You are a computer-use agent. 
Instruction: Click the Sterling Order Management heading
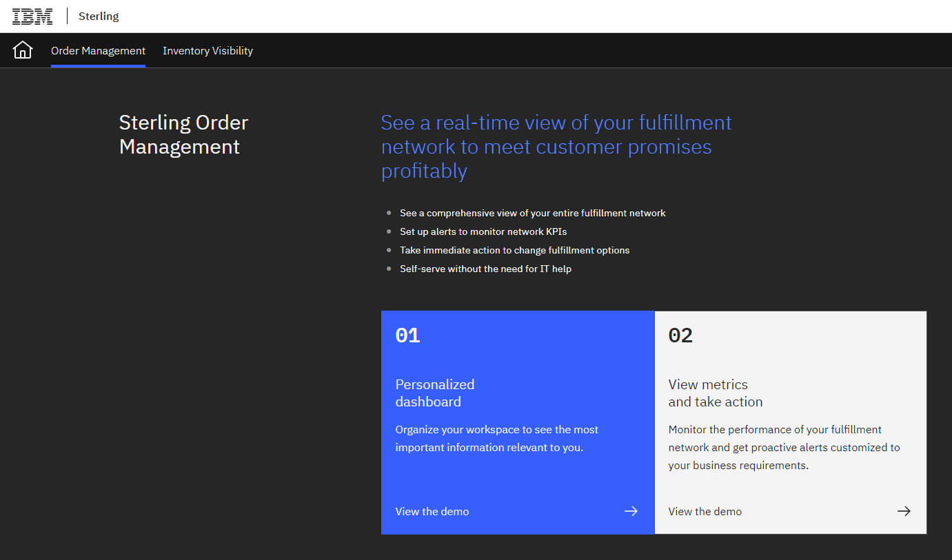pyautogui.click(x=183, y=134)
